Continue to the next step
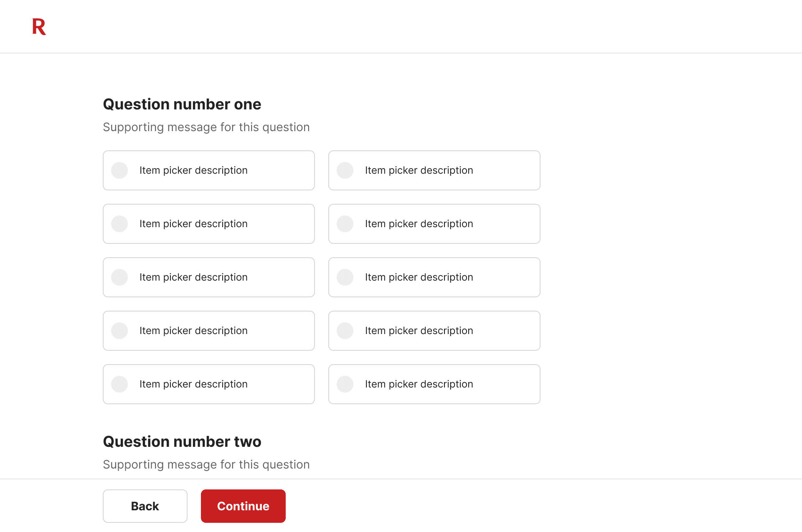 click(243, 506)
